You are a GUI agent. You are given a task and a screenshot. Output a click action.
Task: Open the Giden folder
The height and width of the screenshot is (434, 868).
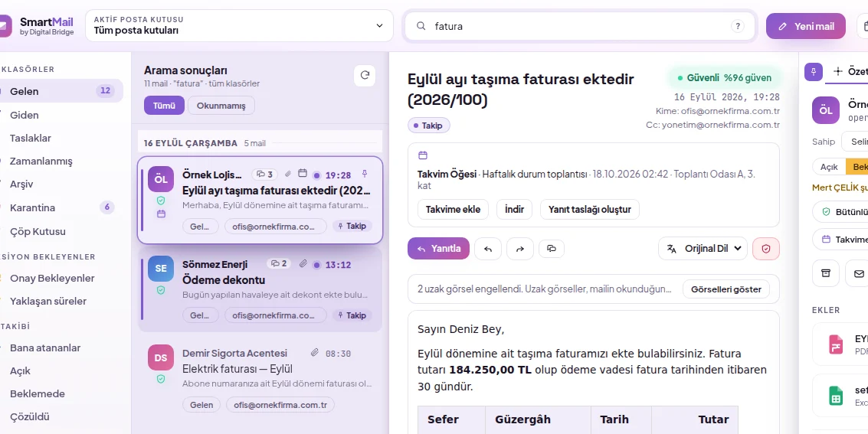(61, 115)
